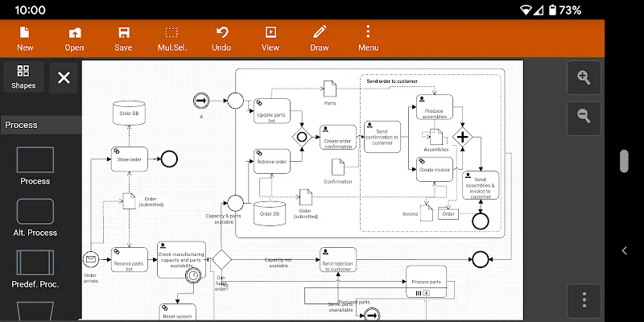This screenshot has height=322, width=644.
Task: Zoom out of the canvas
Action: (x=584, y=118)
